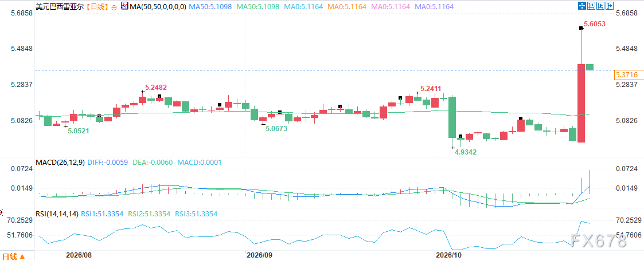Viewport: 644px width, 261px height.
Task: Click the 美元巴西雷亚尔 title text
Action: click(x=60, y=7)
